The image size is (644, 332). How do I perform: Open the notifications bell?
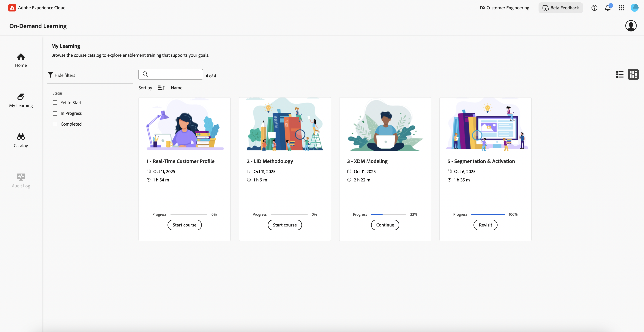coord(608,8)
